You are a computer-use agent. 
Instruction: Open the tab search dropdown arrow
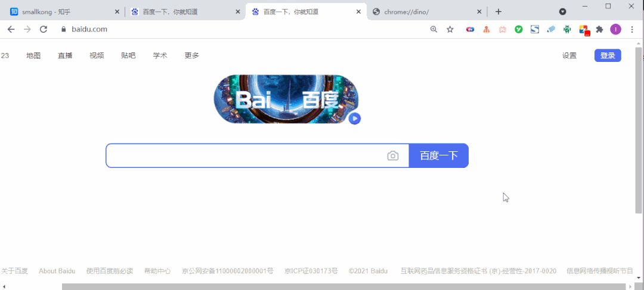click(563, 12)
